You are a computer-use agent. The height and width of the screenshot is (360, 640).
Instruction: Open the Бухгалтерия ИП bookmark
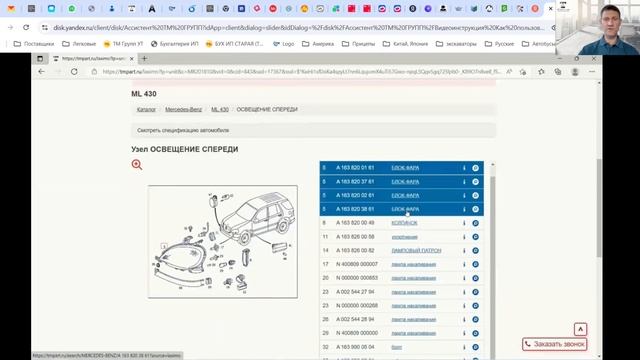click(x=174, y=44)
